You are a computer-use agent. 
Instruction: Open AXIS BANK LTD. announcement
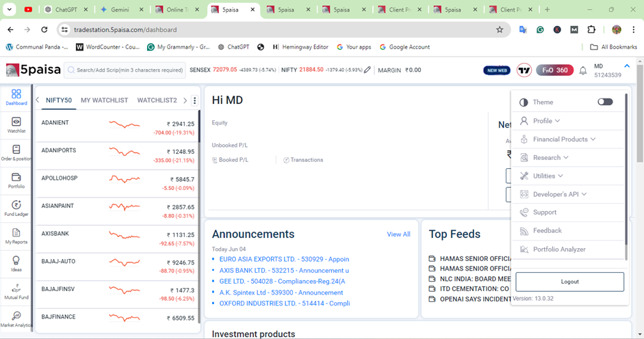coord(284,271)
